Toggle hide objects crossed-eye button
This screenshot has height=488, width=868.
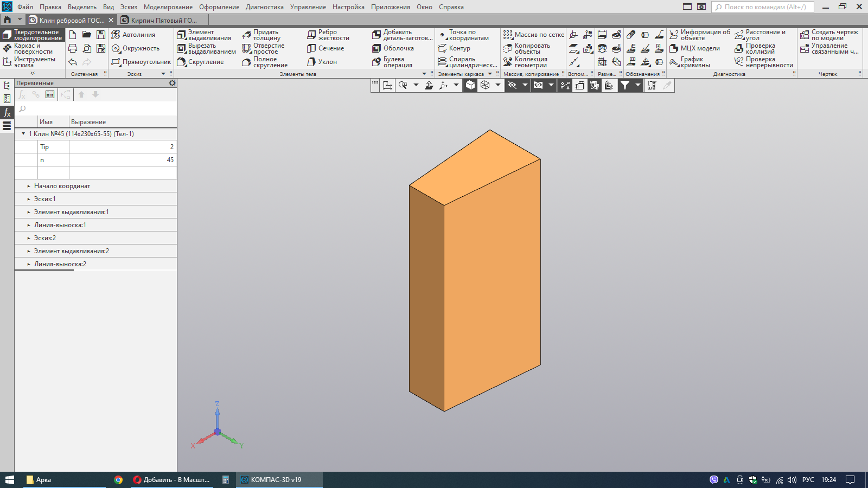pyautogui.click(x=512, y=85)
